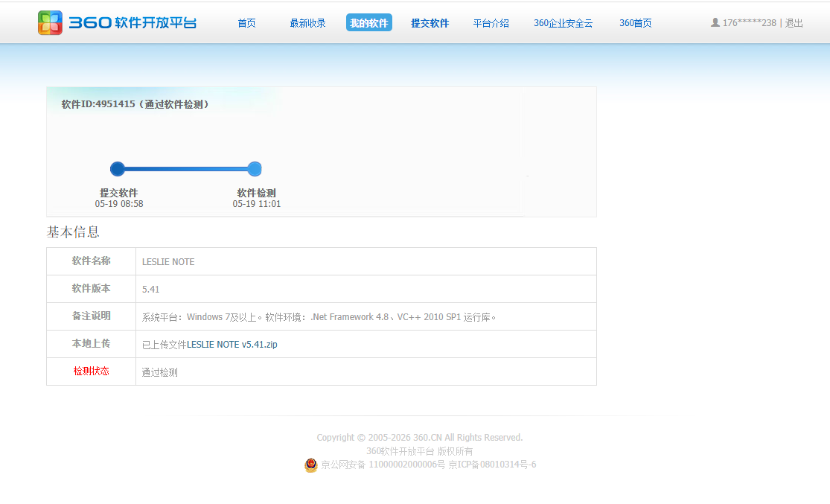This screenshot has height=504, width=830.
Task: Go to 360首页 link
Action: pos(636,23)
